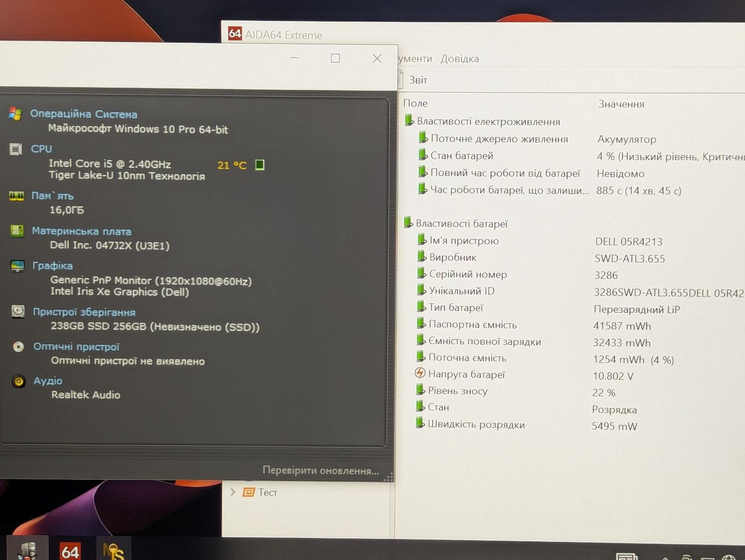Image resolution: width=745 pixels, height=560 pixels.
Task: Click the CPU chip icon in the summary
Action: point(16,149)
